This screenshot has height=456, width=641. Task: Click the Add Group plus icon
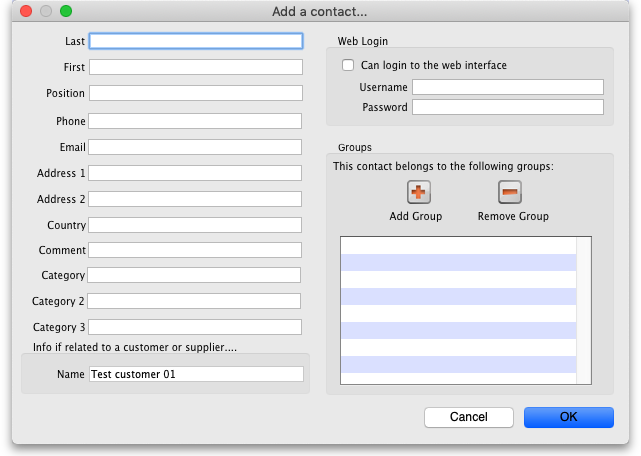(x=418, y=193)
